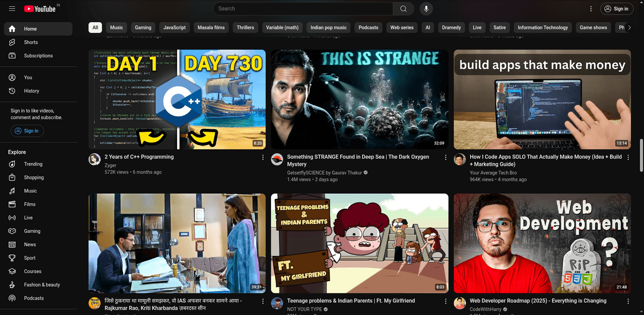Open settings three-dot menu in header
Image resolution: width=644 pixels, height=315 pixels.
pyautogui.click(x=591, y=9)
